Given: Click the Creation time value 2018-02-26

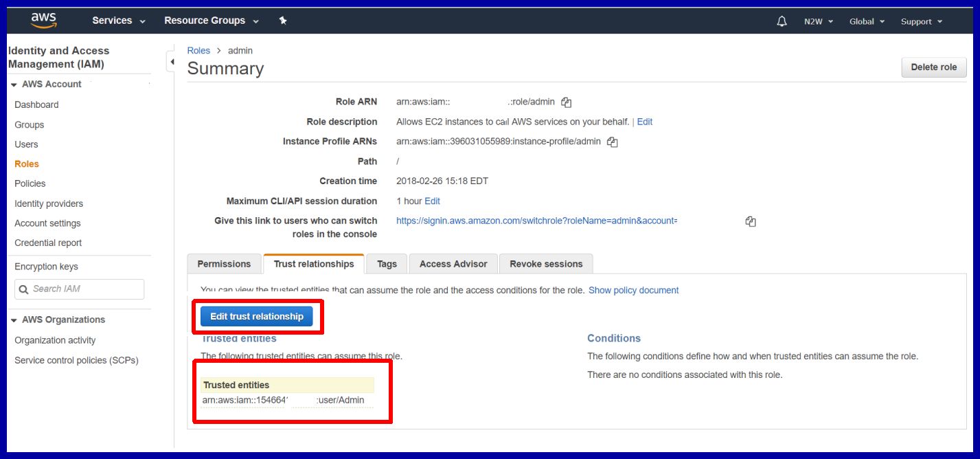Looking at the screenshot, I should click(x=442, y=181).
